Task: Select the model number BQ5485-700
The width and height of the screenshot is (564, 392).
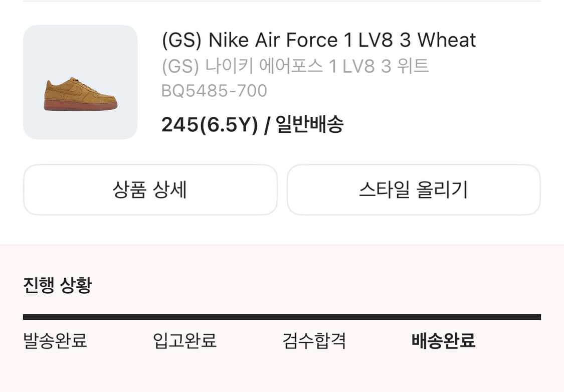Action: [215, 91]
